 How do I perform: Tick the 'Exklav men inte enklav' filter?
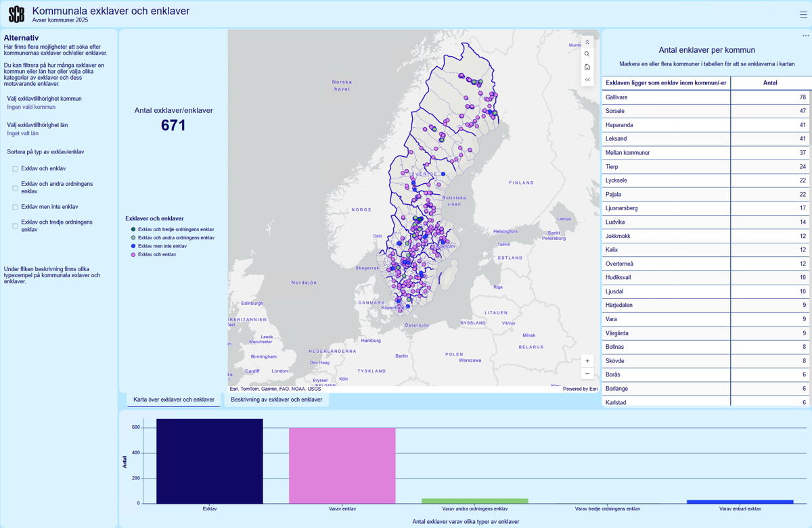[x=15, y=207]
